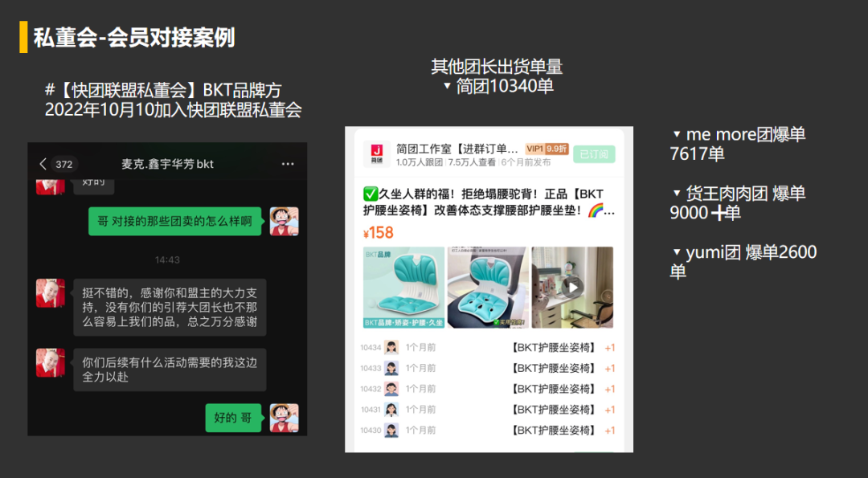Expand the me more团爆单 bullet triangle
The height and width of the screenshot is (478, 868).
677,134
